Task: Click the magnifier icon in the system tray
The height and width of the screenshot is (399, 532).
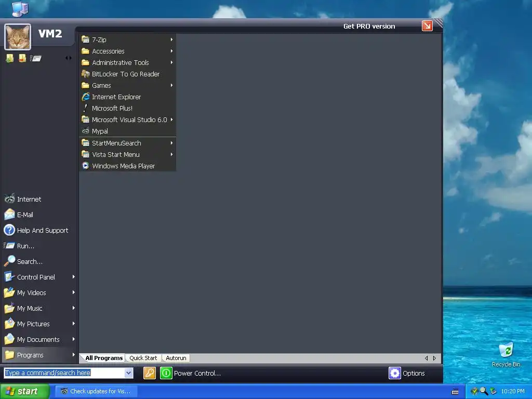Action: [x=484, y=391]
